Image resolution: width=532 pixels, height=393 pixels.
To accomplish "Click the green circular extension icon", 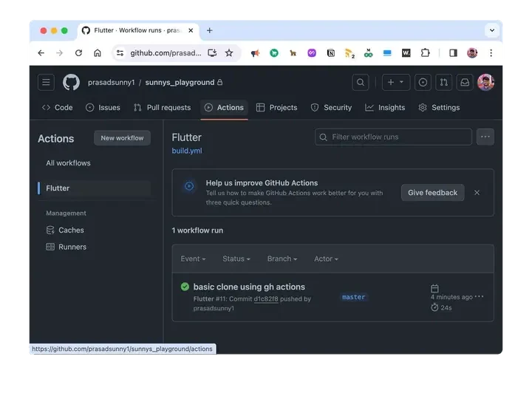I will pos(274,53).
